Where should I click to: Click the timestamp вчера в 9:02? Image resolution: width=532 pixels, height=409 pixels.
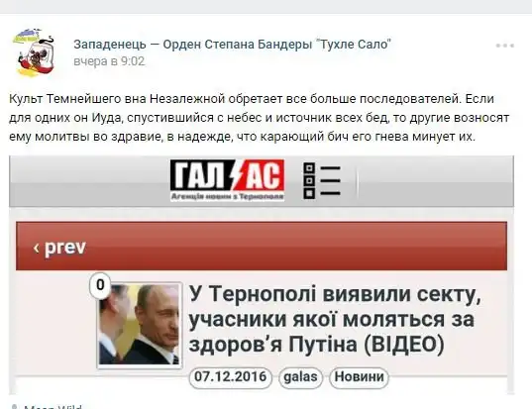(109, 61)
